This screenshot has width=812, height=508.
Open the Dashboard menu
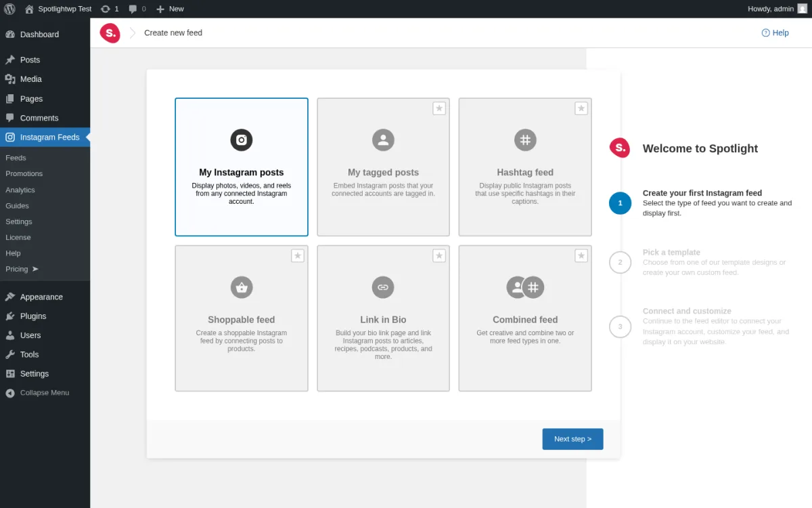tap(45, 35)
